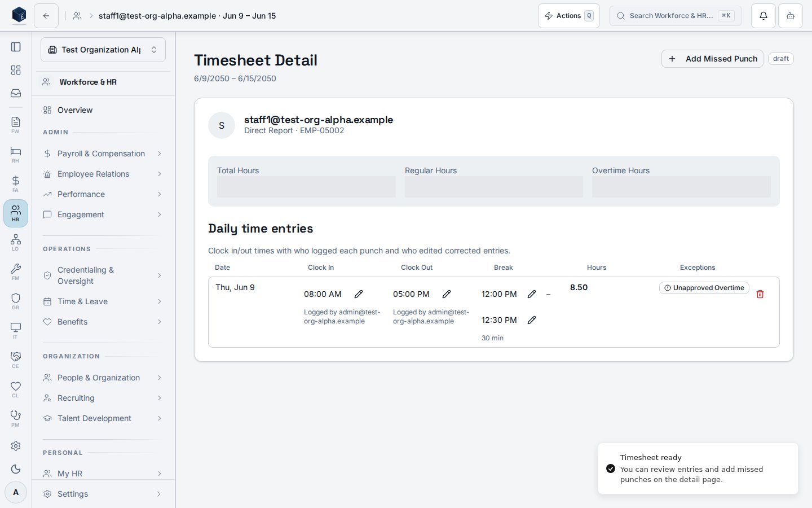Click the draft status badge
The height and width of the screenshot is (508, 812).
tap(781, 59)
